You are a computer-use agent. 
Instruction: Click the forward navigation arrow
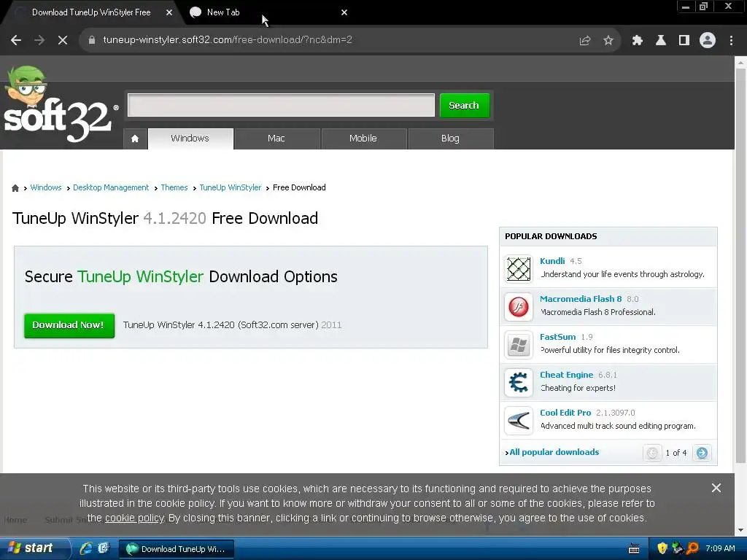pyautogui.click(x=39, y=40)
